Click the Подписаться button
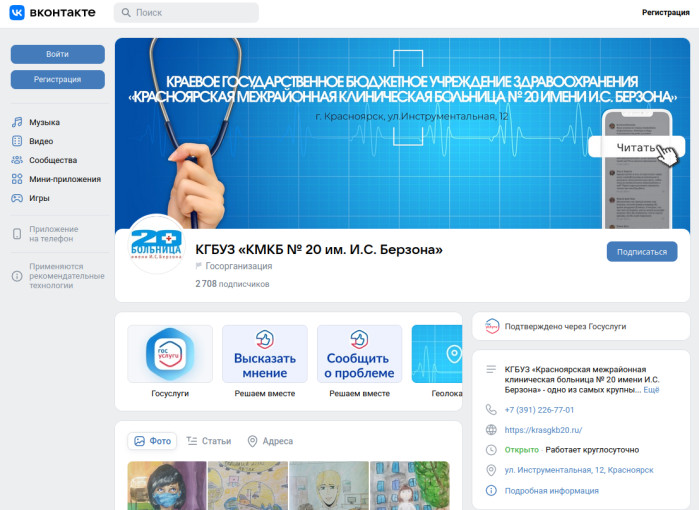The image size is (699, 510). (642, 252)
